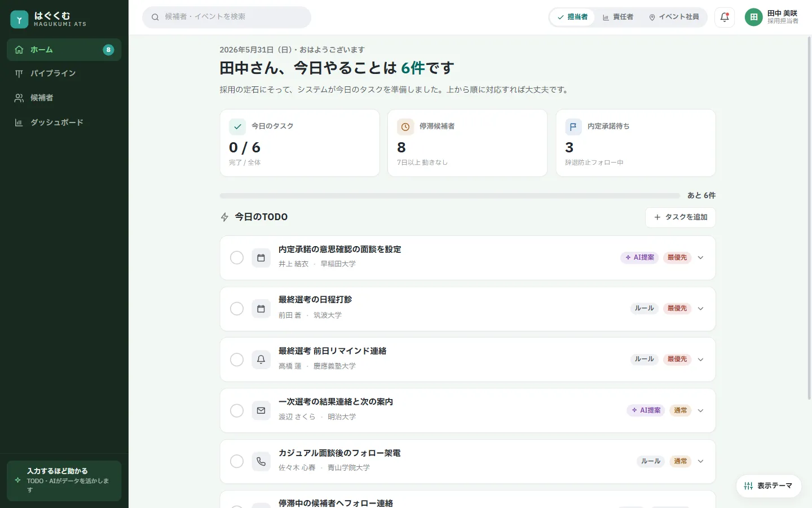Click the flag icon on 内定承諾待ち card
Screen dimensions: 812x508
[573, 126]
